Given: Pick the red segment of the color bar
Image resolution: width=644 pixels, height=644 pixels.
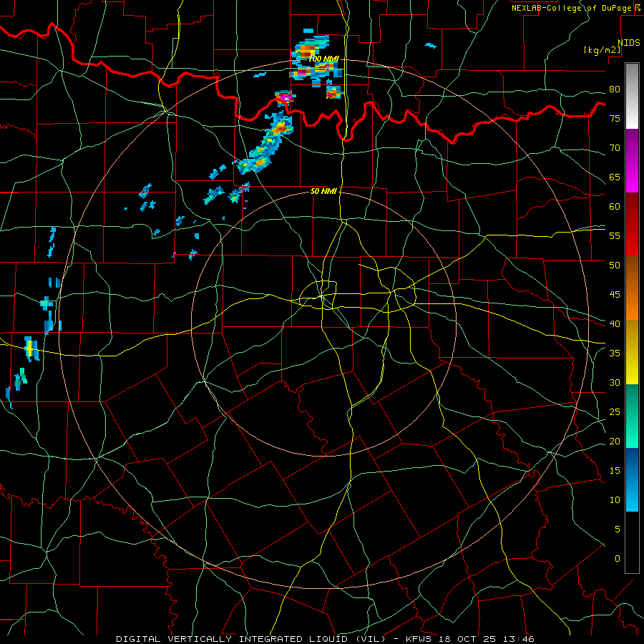Looking at the screenshot, I should coord(632,225).
